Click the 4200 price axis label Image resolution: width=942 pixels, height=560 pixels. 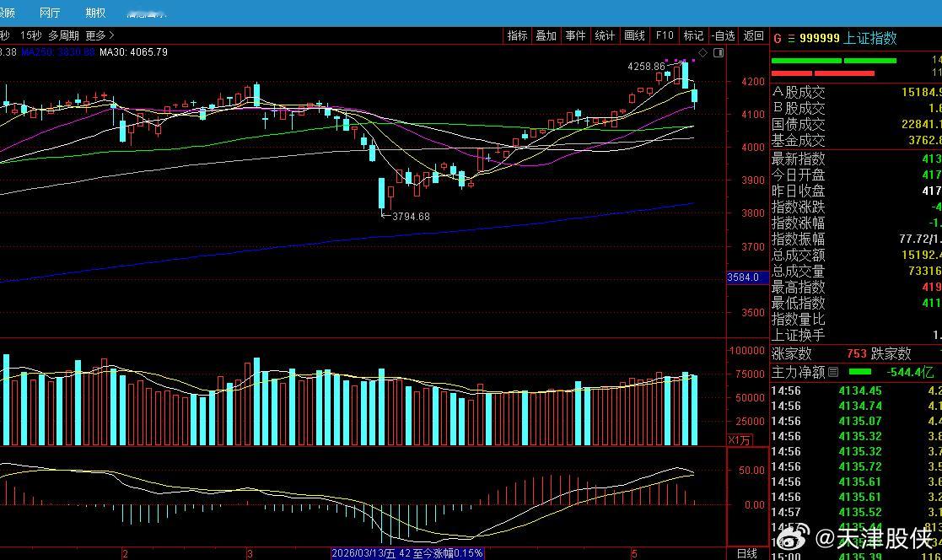[753, 82]
